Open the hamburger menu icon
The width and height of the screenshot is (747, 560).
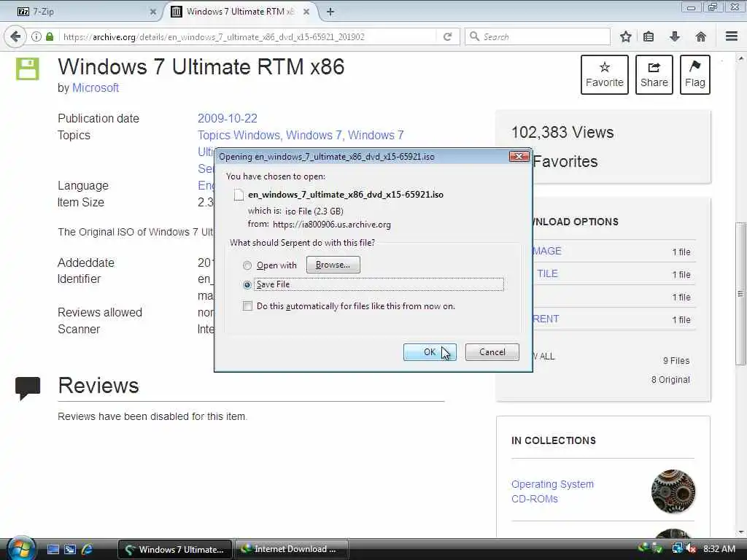(x=732, y=36)
